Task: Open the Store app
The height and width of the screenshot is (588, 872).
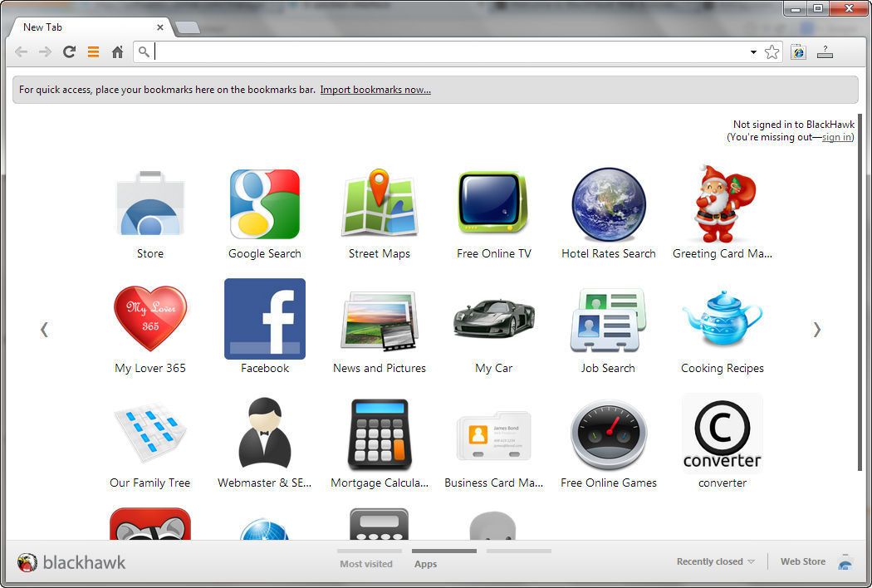Action: point(150,204)
